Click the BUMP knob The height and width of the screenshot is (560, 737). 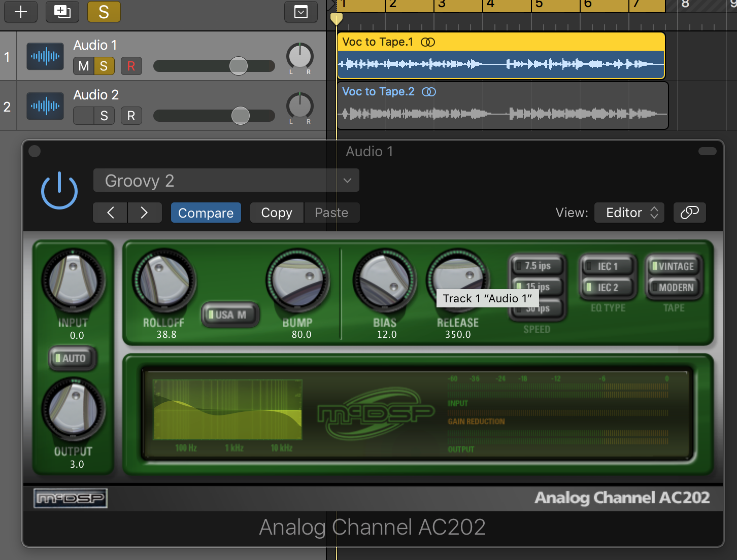(297, 280)
